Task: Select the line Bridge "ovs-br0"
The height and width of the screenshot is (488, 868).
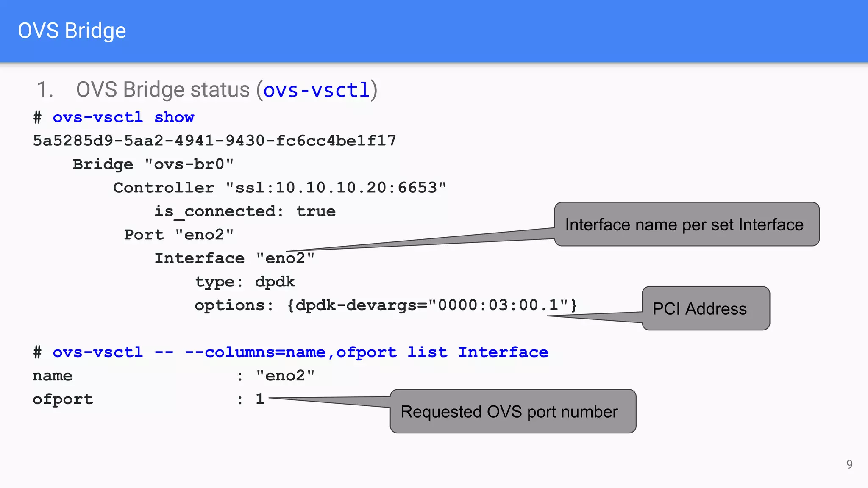Action: click(x=153, y=164)
